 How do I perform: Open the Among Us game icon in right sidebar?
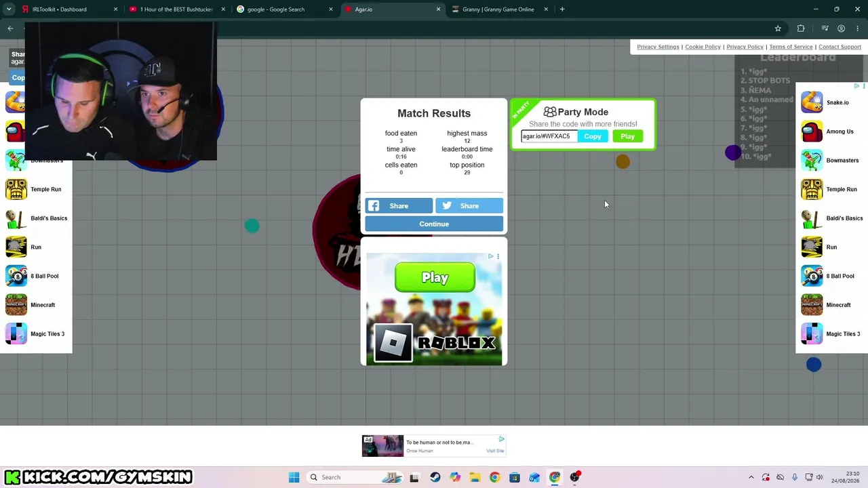(812, 131)
